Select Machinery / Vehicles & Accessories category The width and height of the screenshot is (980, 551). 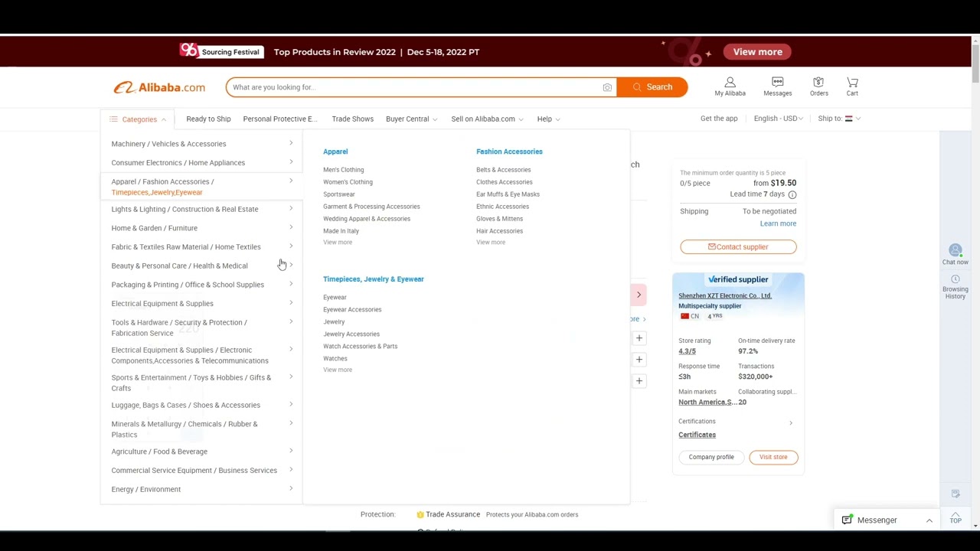202,144
